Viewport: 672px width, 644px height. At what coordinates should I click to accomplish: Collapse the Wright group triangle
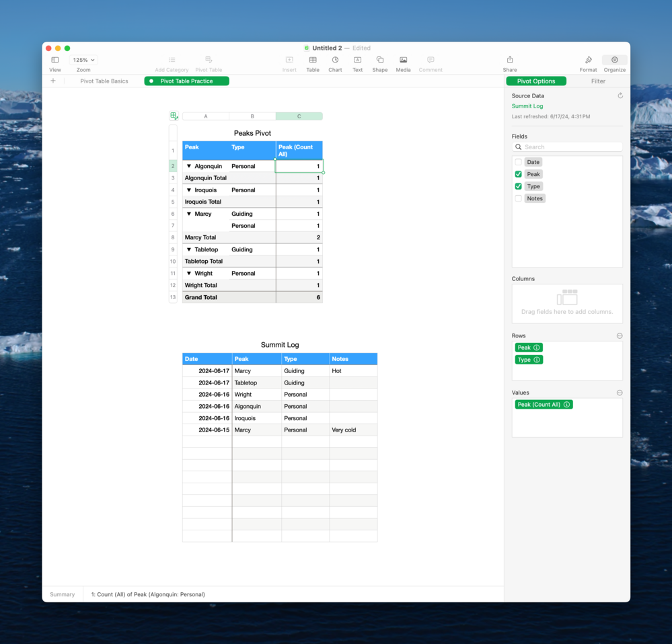pos(188,273)
